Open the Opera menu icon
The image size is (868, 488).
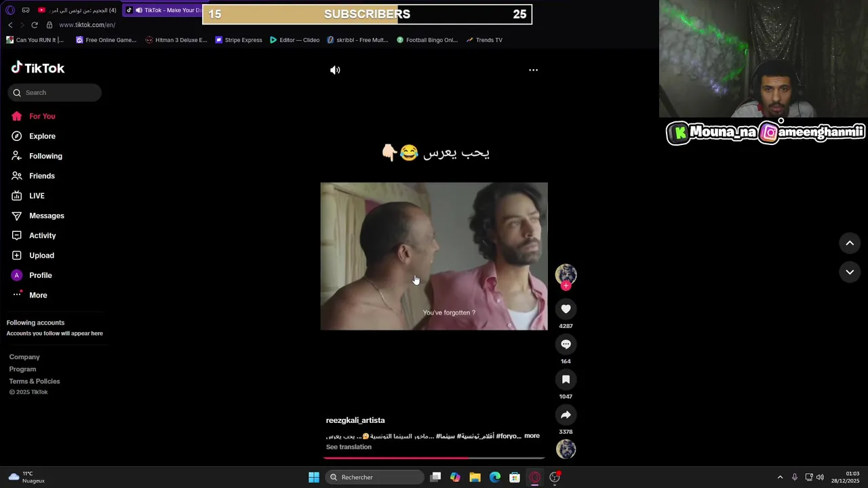(9, 10)
